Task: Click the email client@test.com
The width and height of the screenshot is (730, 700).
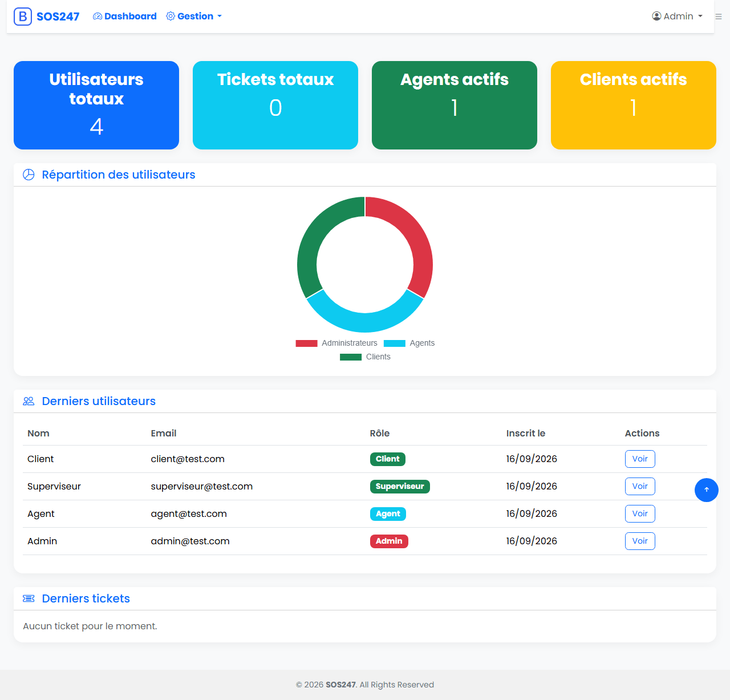Action: (188, 459)
